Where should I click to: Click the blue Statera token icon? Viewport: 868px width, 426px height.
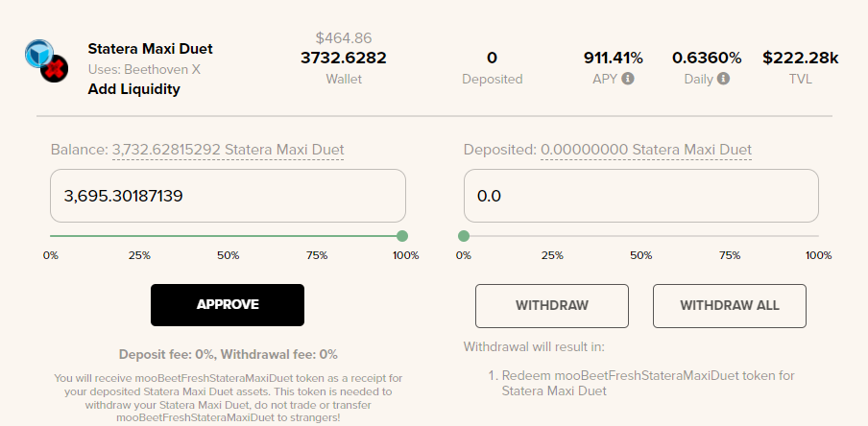click(x=38, y=53)
